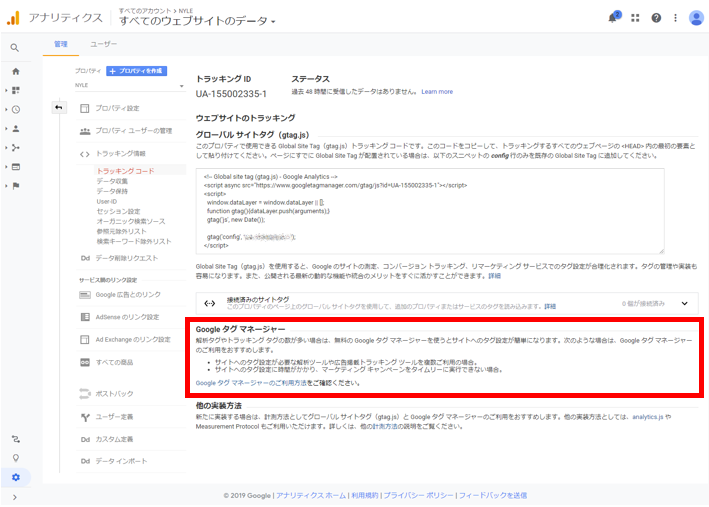Click the back arrow button in admin column
Viewport: 709px width, 507px height.
pyautogui.click(x=59, y=107)
